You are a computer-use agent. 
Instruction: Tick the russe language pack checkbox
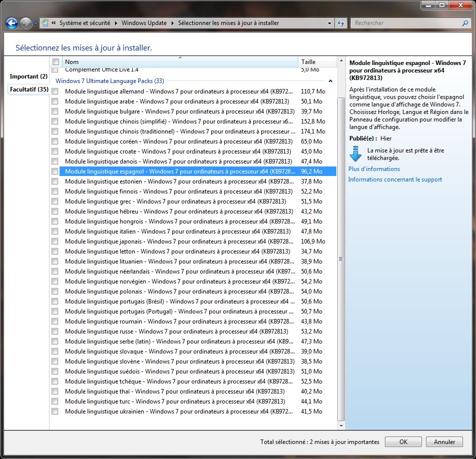pos(55,331)
